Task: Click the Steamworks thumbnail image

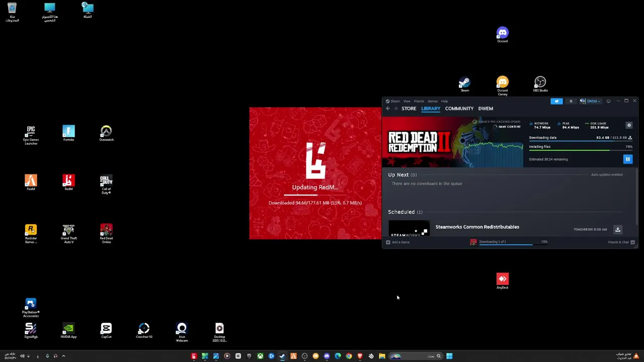Action: pyautogui.click(x=409, y=229)
